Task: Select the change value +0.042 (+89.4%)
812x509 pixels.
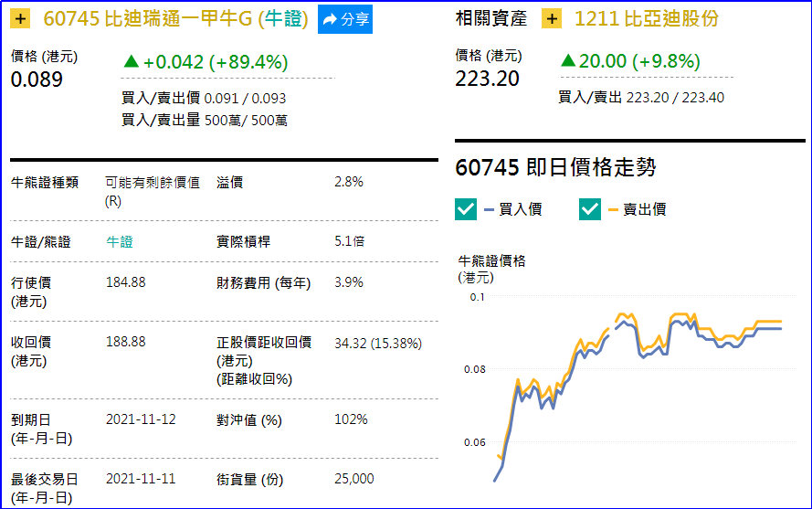Action: click(206, 62)
